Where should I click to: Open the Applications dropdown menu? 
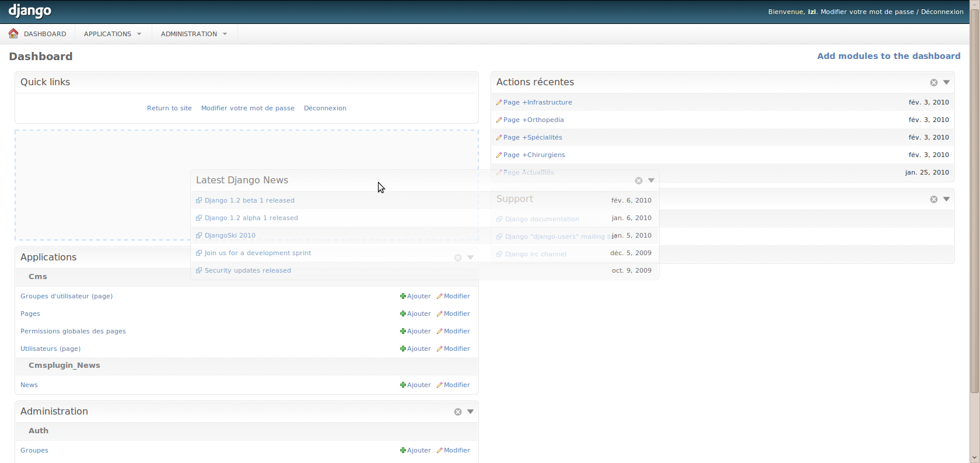point(113,34)
